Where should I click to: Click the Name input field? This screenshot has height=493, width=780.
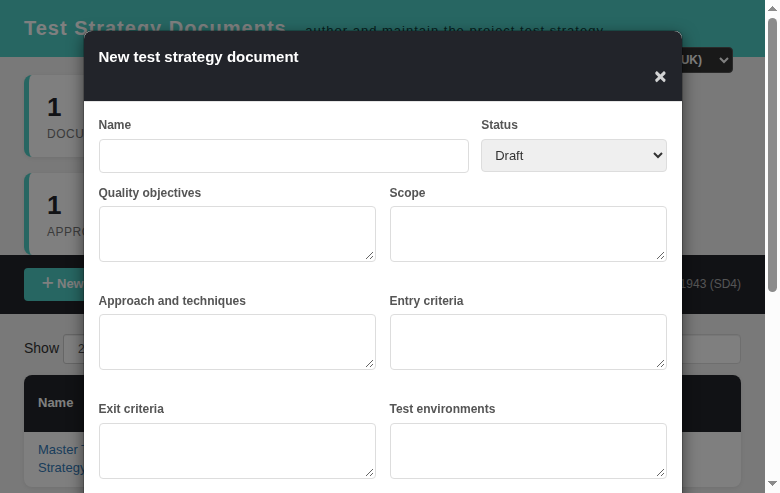tap(284, 156)
